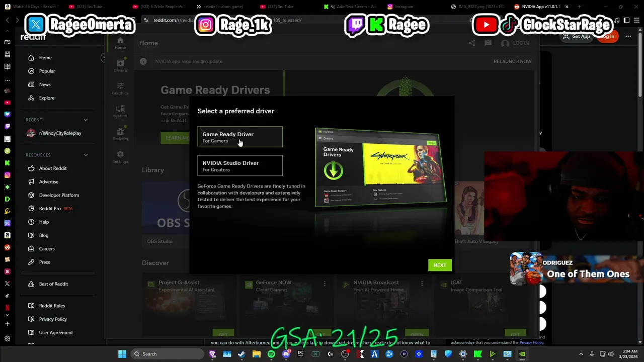Open browser sidebar settings gear
The image size is (644, 362).
pyautogui.click(x=7, y=339)
